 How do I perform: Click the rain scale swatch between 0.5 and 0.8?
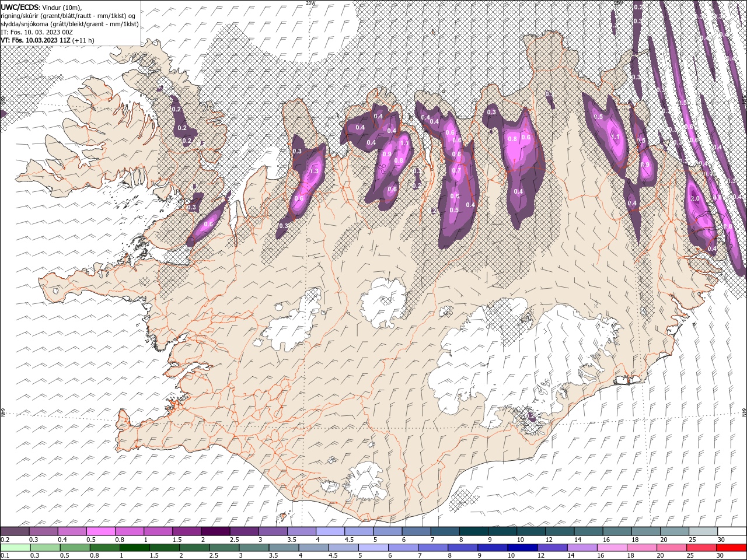(x=75, y=547)
